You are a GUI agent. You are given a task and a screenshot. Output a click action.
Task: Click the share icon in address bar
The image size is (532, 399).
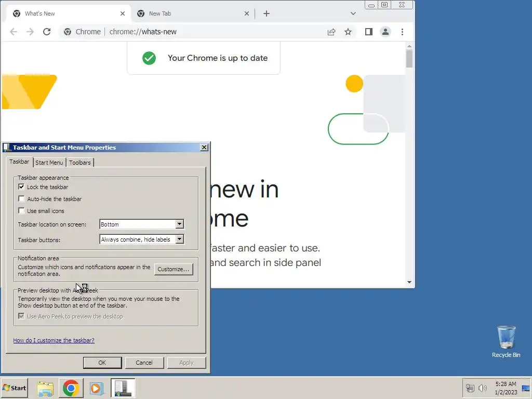331,32
